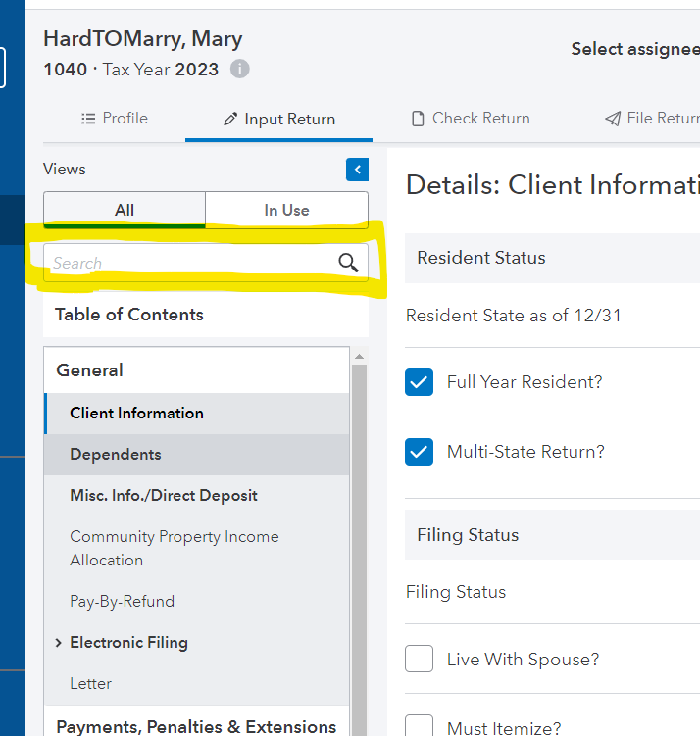Click the list icon next to Profile
Viewport: 700px width, 736px height.
click(88, 119)
